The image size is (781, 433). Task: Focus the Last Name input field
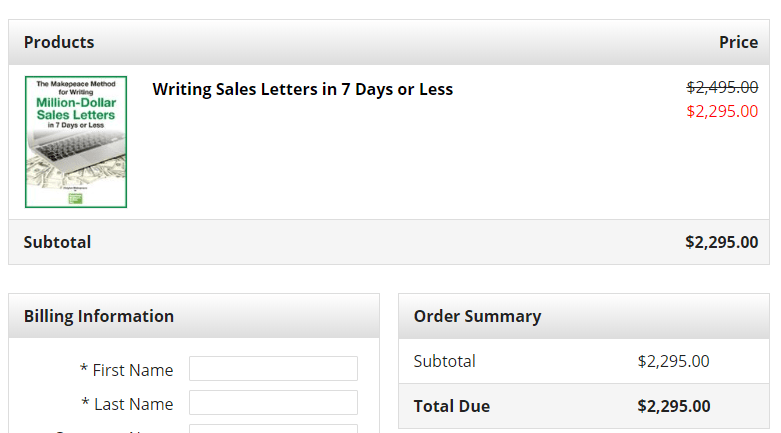[x=273, y=403]
